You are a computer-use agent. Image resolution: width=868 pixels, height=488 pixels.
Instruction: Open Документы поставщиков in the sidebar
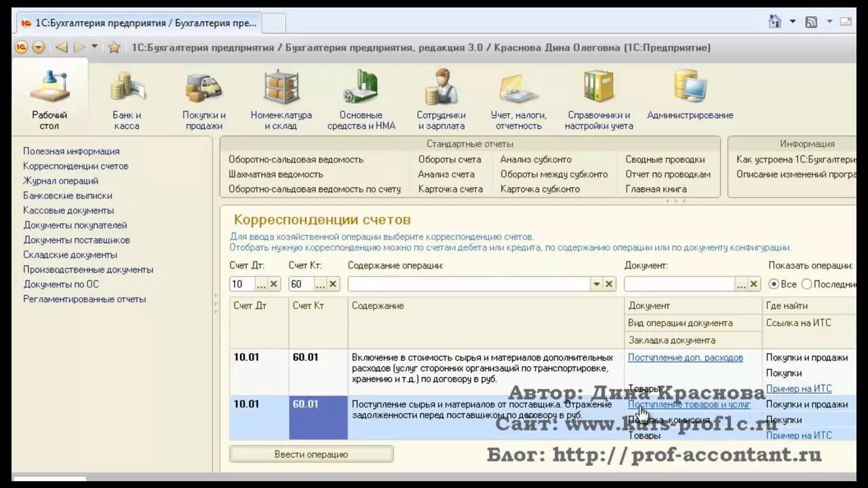click(77, 240)
